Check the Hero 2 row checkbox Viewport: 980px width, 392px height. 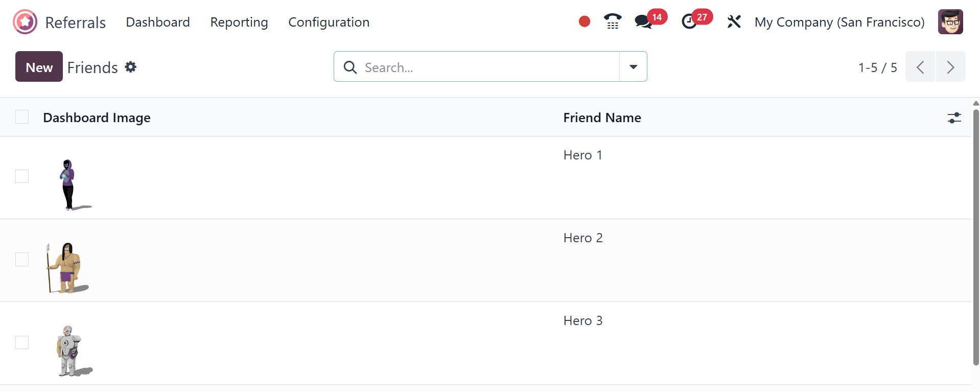point(22,259)
